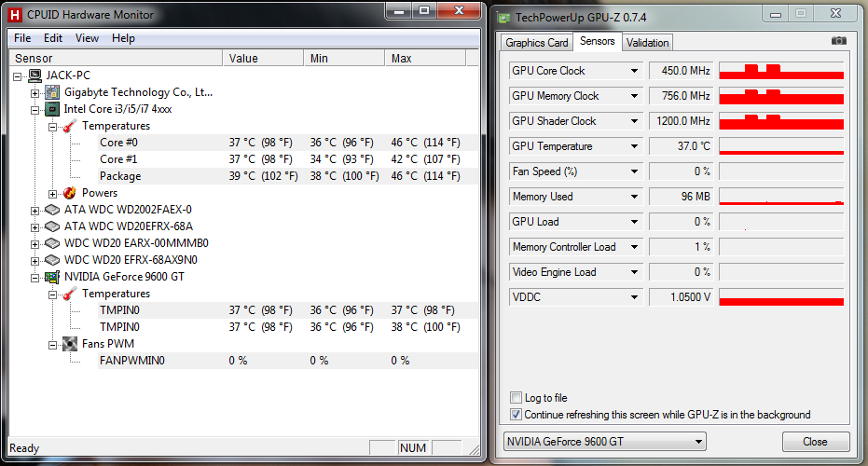Open the Edit menu

point(52,38)
